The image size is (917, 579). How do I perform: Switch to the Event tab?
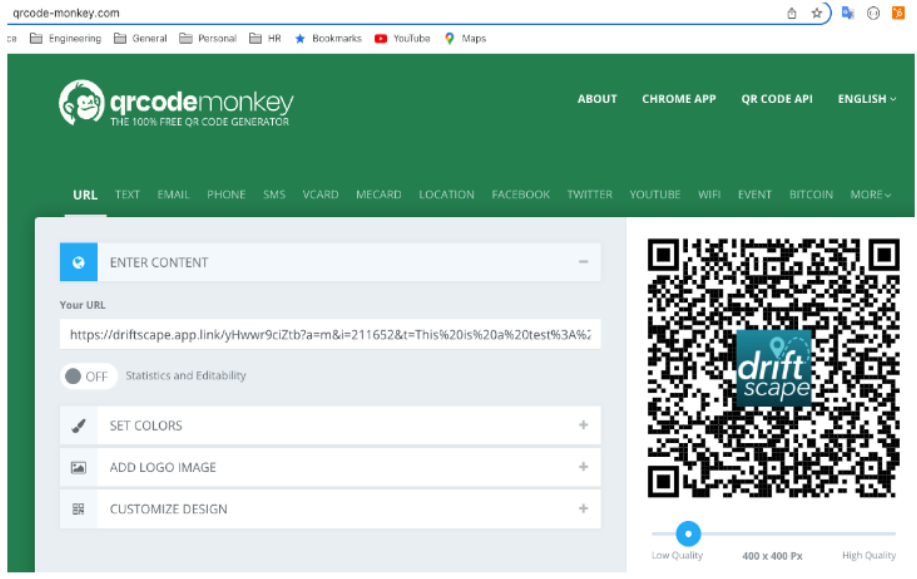(x=754, y=195)
